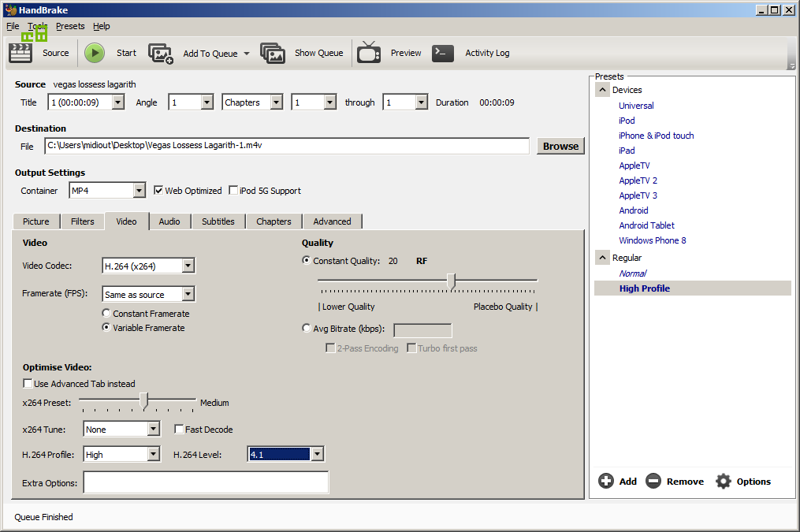This screenshot has width=800, height=532.
Task: Click the Source clapperboard icon
Action: (x=20, y=53)
